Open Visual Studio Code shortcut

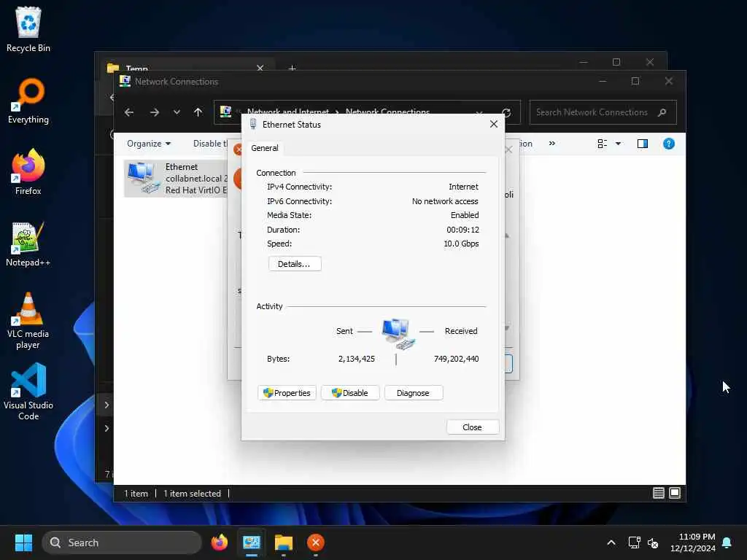click(28, 392)
